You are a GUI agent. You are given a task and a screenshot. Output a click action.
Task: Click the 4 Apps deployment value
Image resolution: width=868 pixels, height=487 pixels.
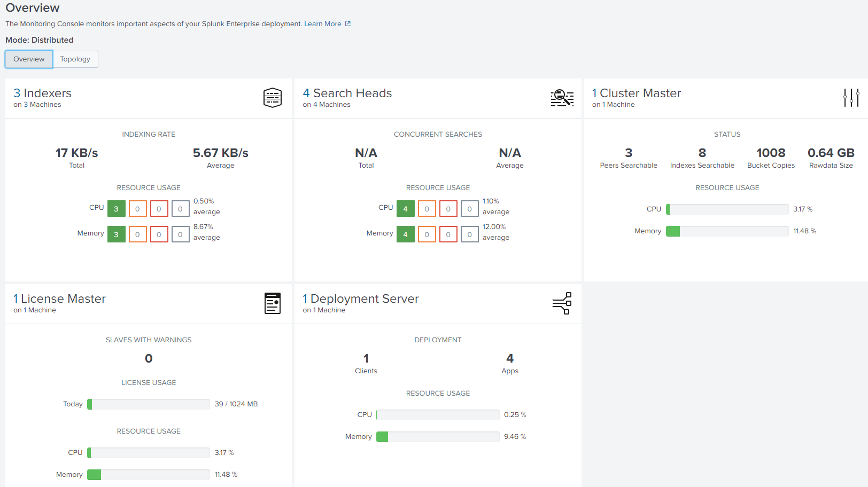point(510,359)
